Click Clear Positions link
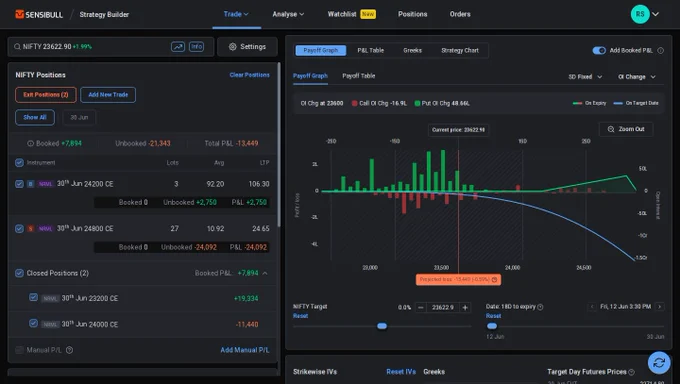680x384 pixels. point(249,75)
